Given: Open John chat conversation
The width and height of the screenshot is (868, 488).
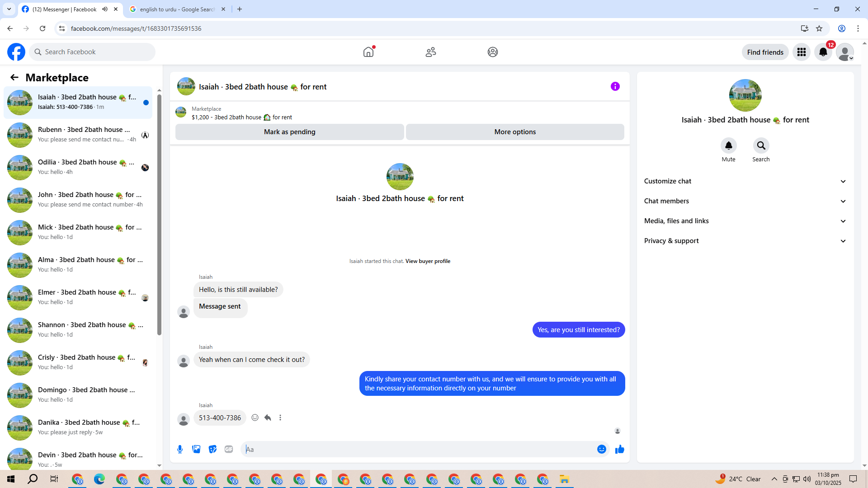Looking at the screenshot, I should 78,200.
